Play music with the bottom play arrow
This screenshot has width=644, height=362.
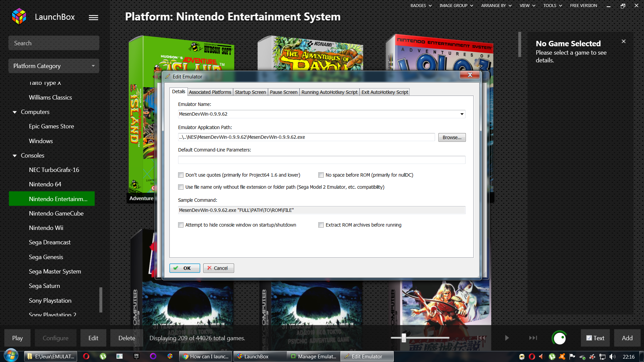click(507, 338)
